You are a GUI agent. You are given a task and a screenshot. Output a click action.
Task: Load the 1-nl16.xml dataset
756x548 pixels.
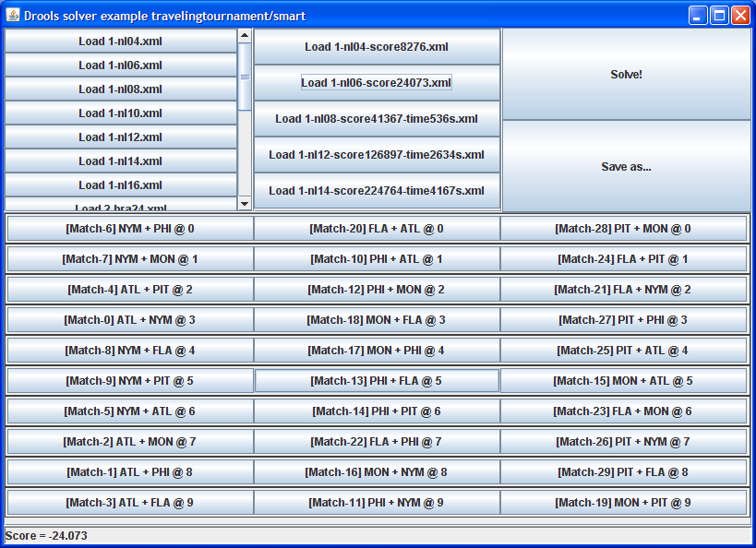[x=120, y=185]
